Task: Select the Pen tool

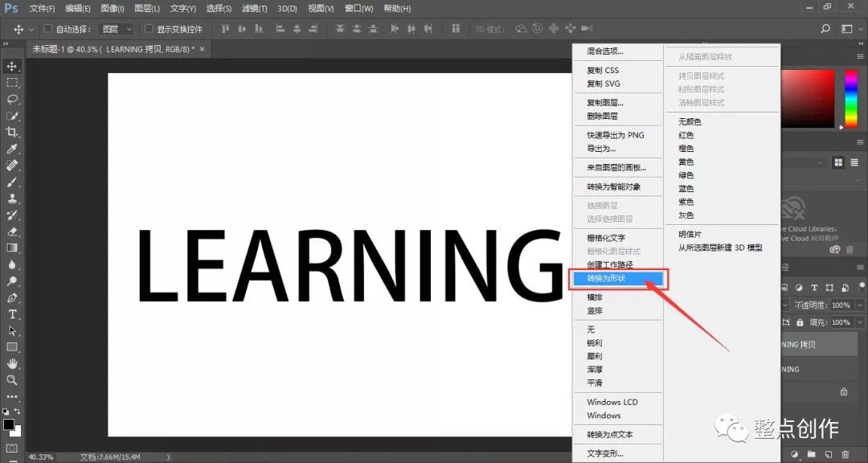Action: coord(11,298)
